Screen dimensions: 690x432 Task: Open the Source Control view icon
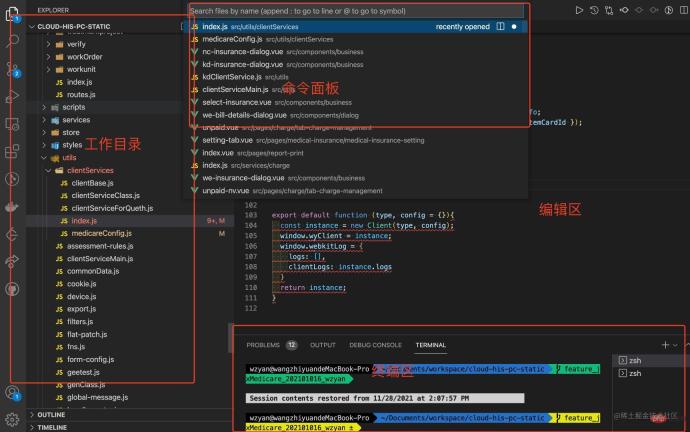12,69
